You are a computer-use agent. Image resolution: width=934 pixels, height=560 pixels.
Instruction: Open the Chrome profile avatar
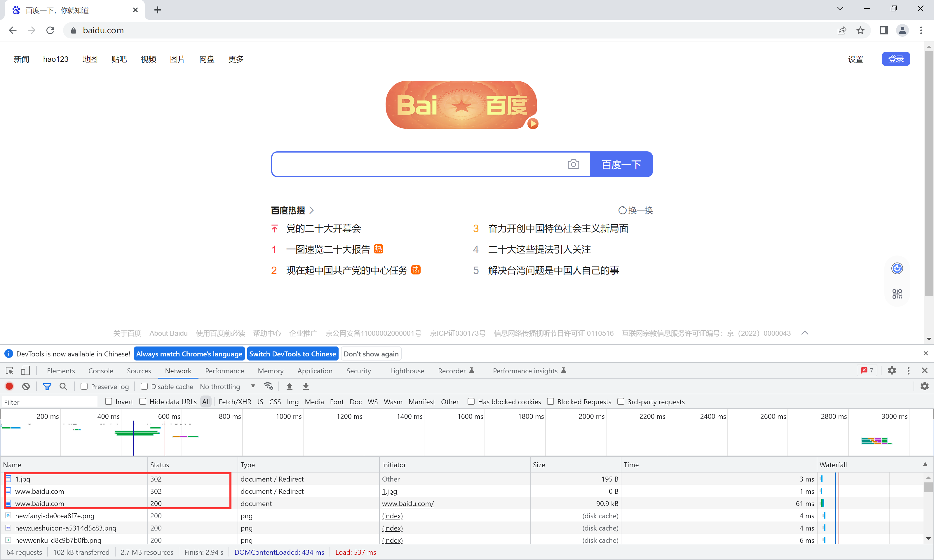coord(902,30)
